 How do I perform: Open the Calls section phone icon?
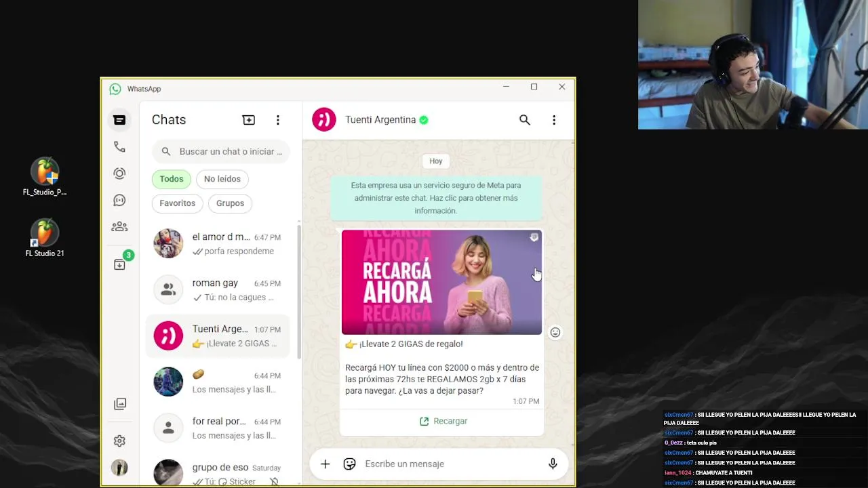119,146
